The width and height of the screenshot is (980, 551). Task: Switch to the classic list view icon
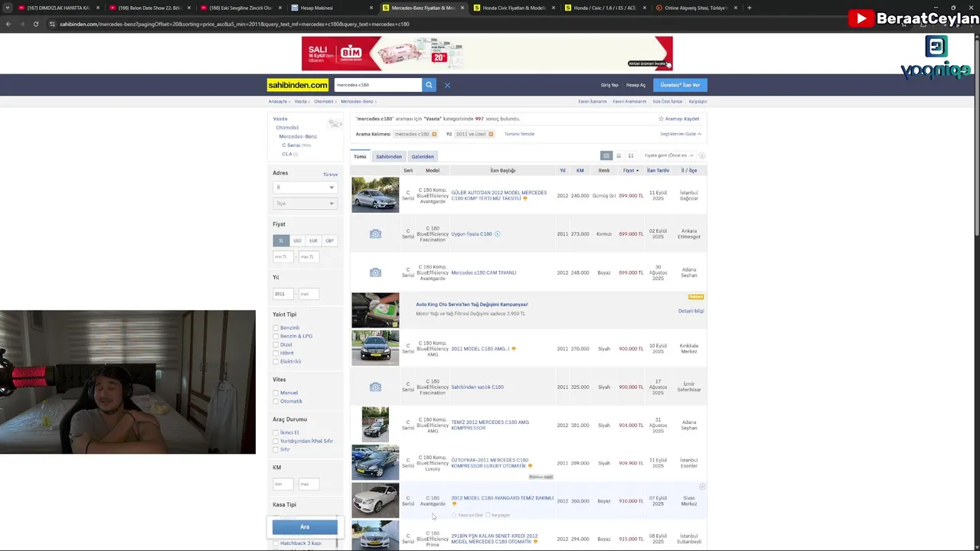[x=606, y=156]
